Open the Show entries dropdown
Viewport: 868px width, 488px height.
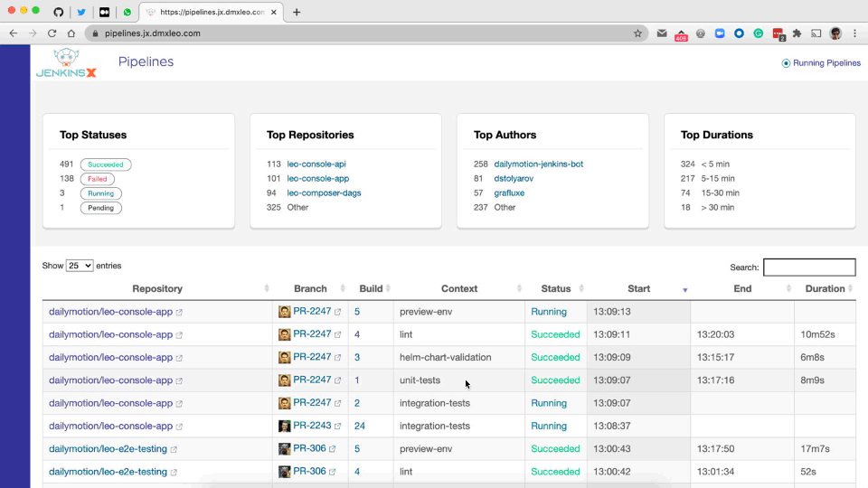coord(80,266)
